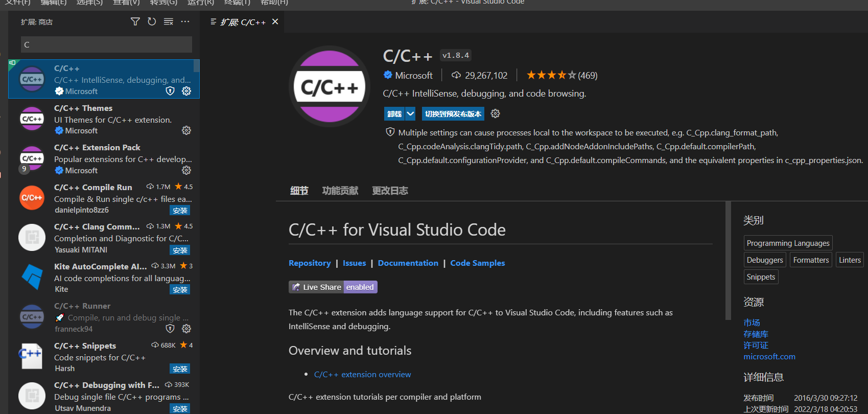The image size is (868, 414).
Task: Open the Marketplace (市场) resource link
Action: 752,323
